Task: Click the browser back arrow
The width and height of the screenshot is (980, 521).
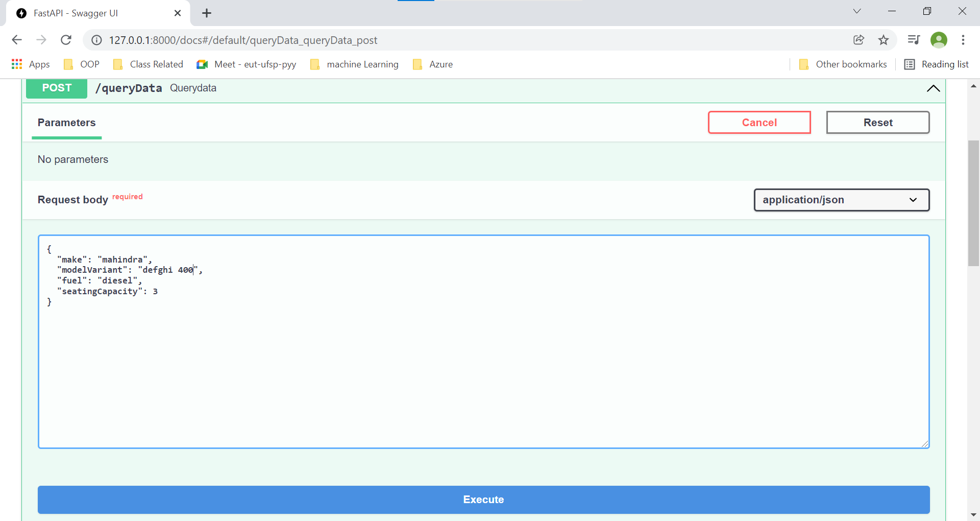Action: coord(17,40)
